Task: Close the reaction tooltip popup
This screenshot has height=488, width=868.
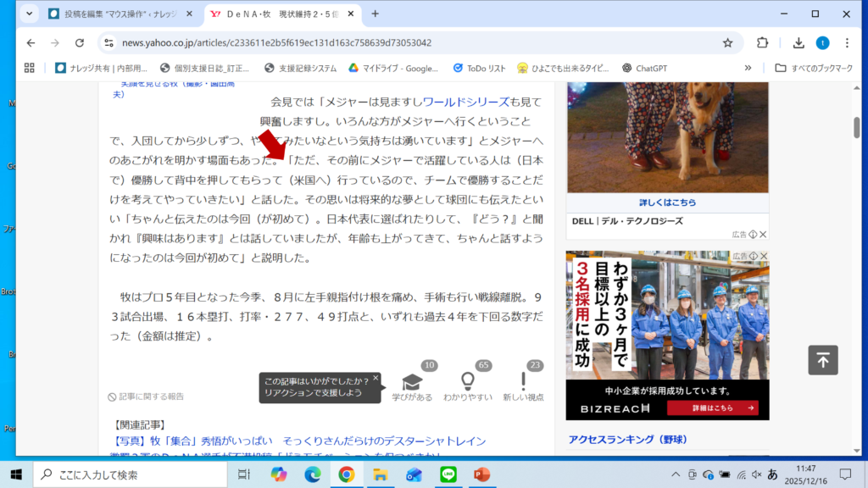Action: pos(376,378)
